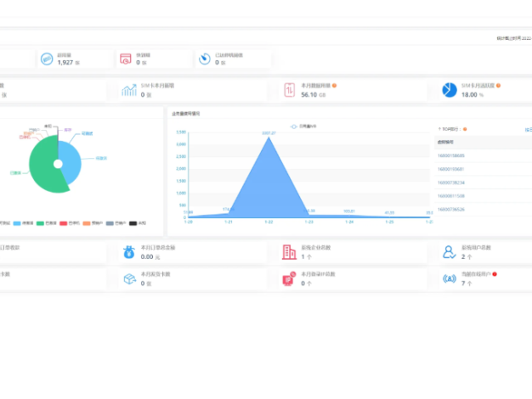Click the orange info dot above 56.10 GB
Viewport: 532px width, 399px height.
click(x=335, y=86)
